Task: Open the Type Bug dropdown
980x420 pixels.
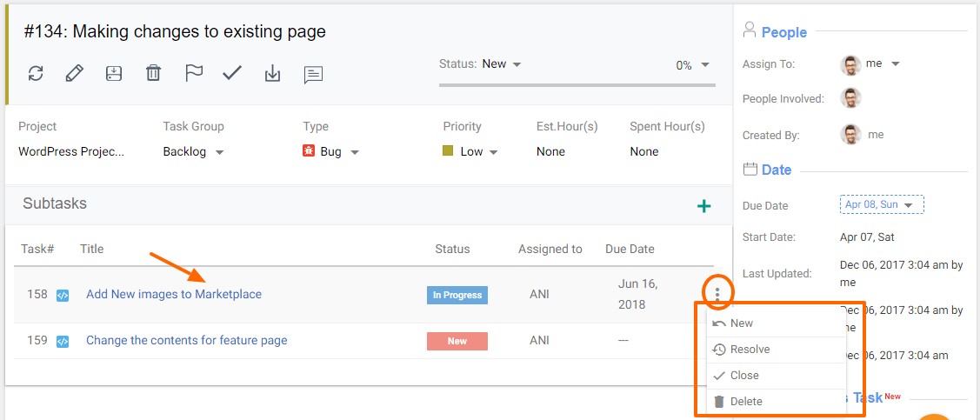Action: pyautogui.click(x=339, y=151)
